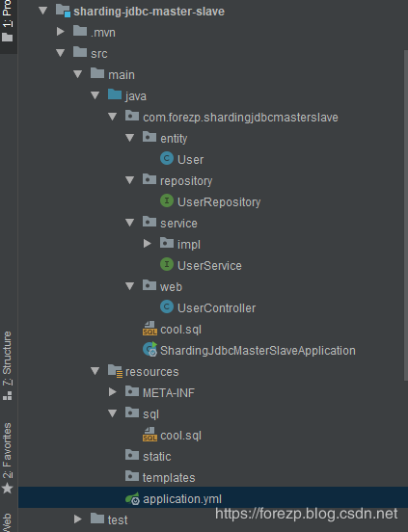The height and width of the screenshot is (532, 408).
Task: Collapse the src folder
Action: coord(61,53)
